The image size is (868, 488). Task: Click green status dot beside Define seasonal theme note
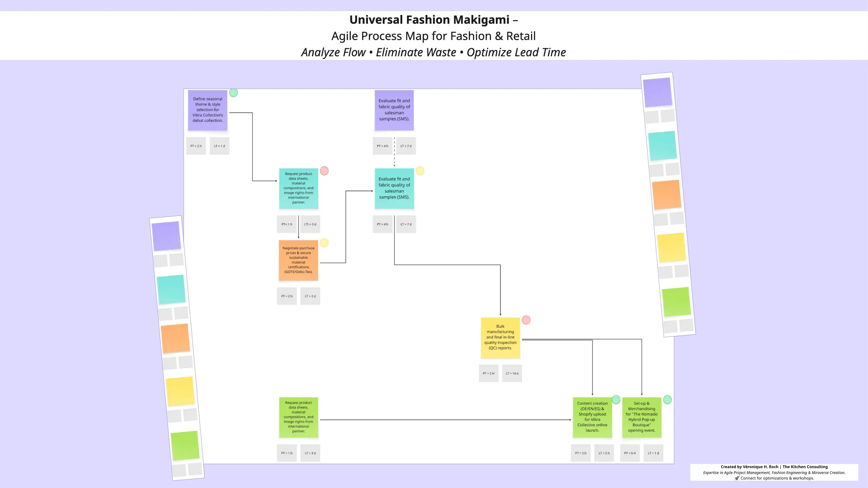tap(233, 93)
